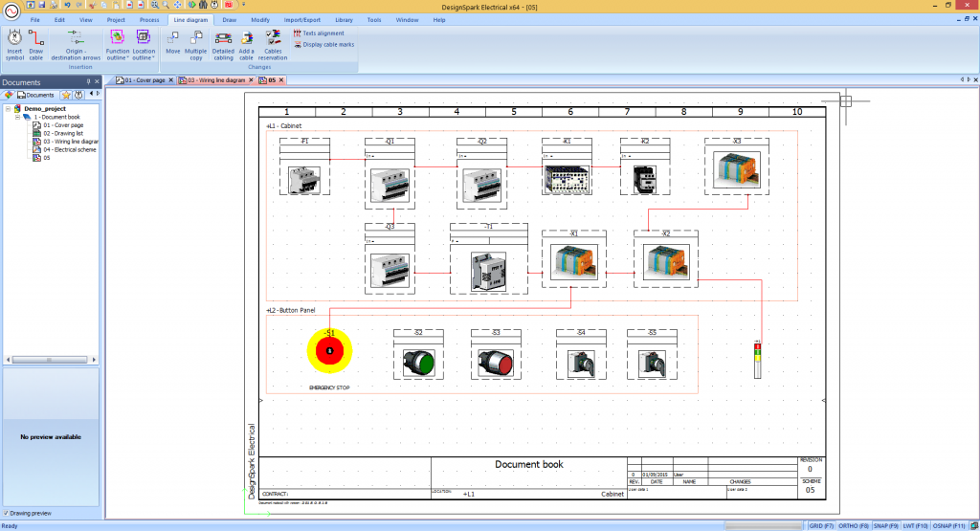980x531 pixels.
Task: Click the Add a cable icon
Action: [x=246, y=44]
